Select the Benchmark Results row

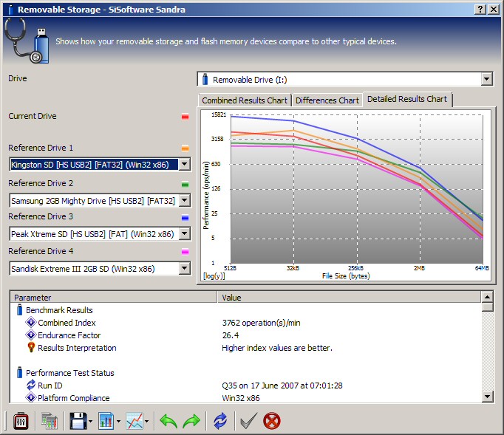[59, 310]
